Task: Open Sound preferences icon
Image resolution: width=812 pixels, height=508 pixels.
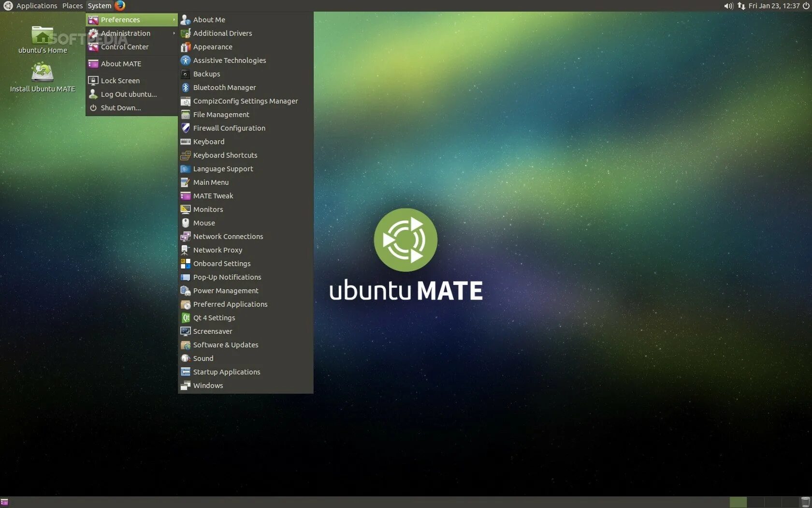Action: (x=186, y=359)
